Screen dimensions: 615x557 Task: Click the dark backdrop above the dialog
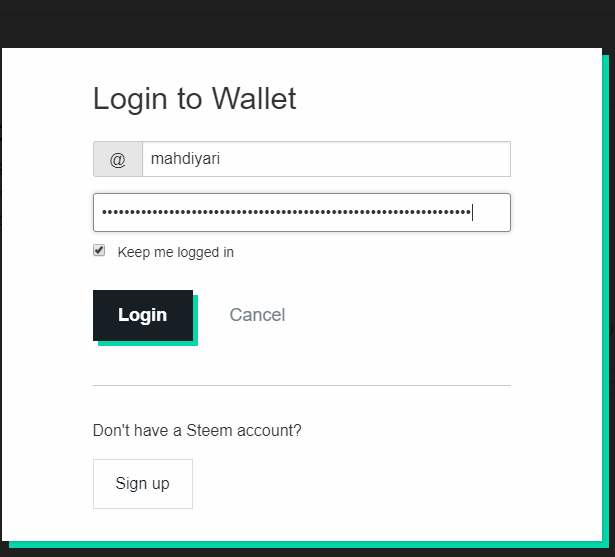[308, 24]
